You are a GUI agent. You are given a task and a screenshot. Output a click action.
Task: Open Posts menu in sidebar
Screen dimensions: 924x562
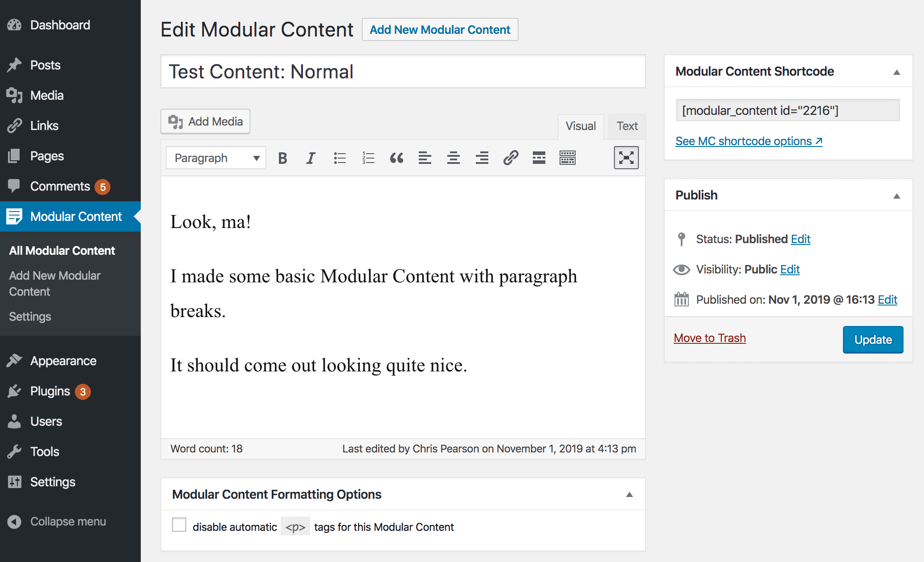[70, 65]
